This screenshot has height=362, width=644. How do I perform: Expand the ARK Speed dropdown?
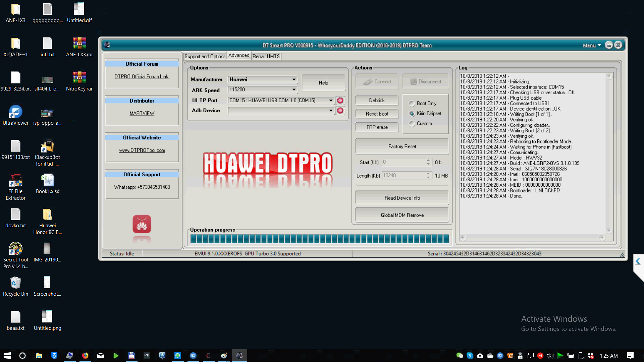coord(294,89)
